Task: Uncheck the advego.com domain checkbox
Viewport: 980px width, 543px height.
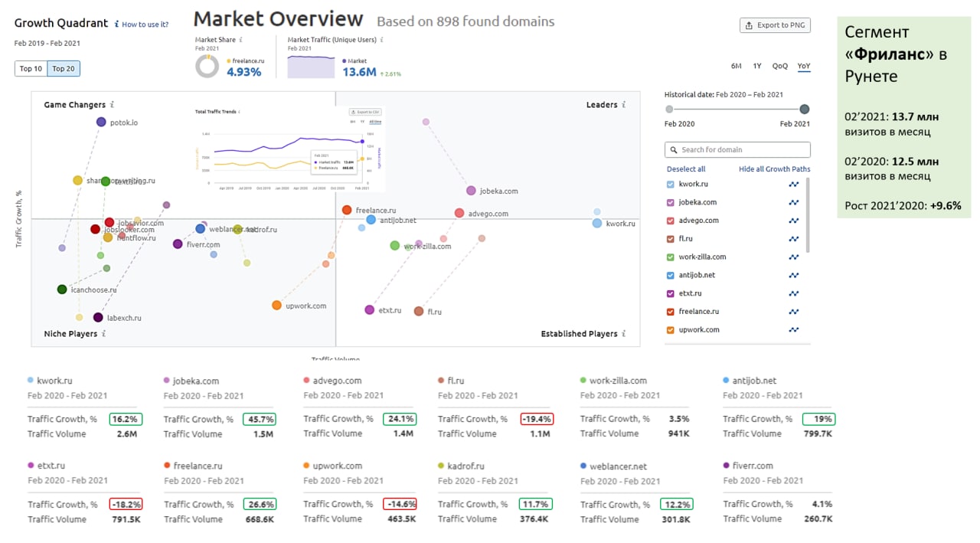Action: click(x=671, y=221)
